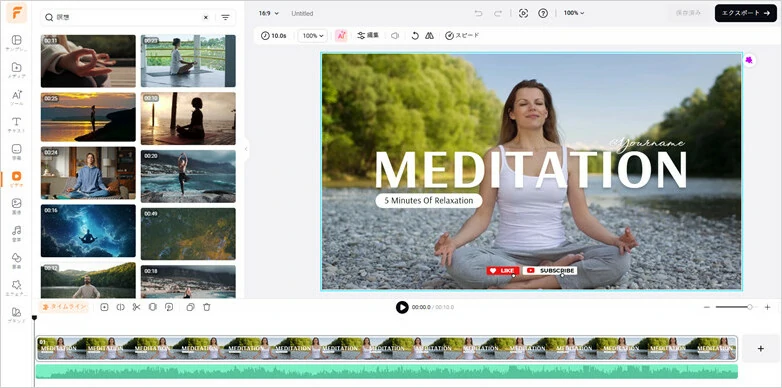782x388 pixels.
Task: Click the saved status label
Action: coord(688,13)
